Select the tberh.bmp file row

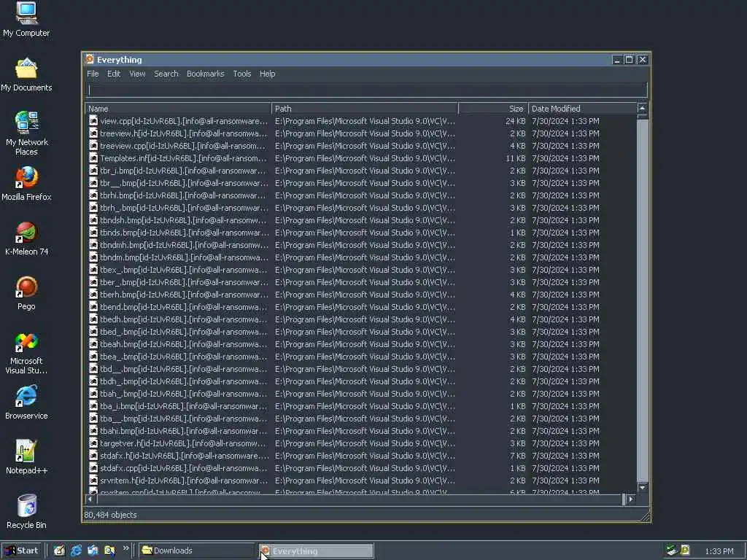pos(361,295)
